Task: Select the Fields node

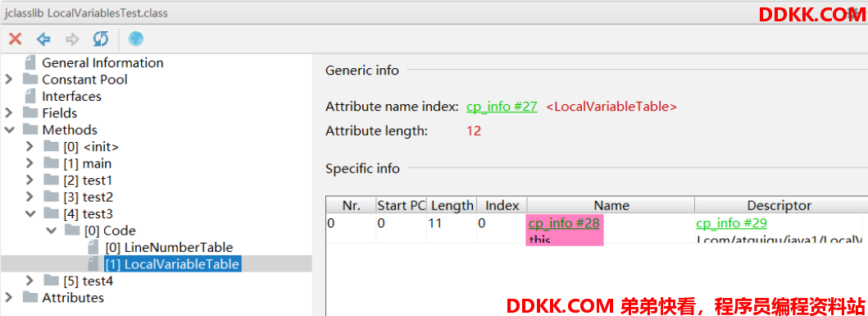Action: tap(59, 112)
